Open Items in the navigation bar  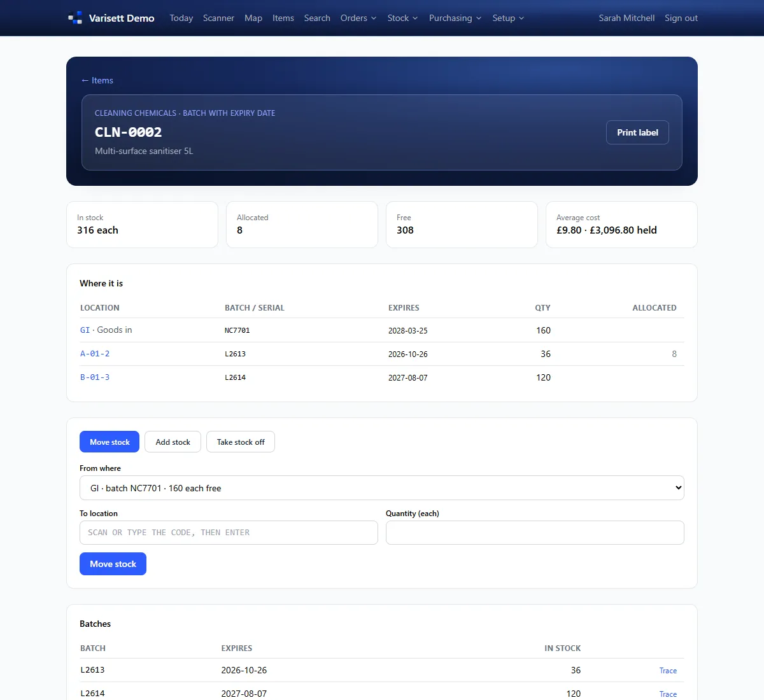pos(283,18)
